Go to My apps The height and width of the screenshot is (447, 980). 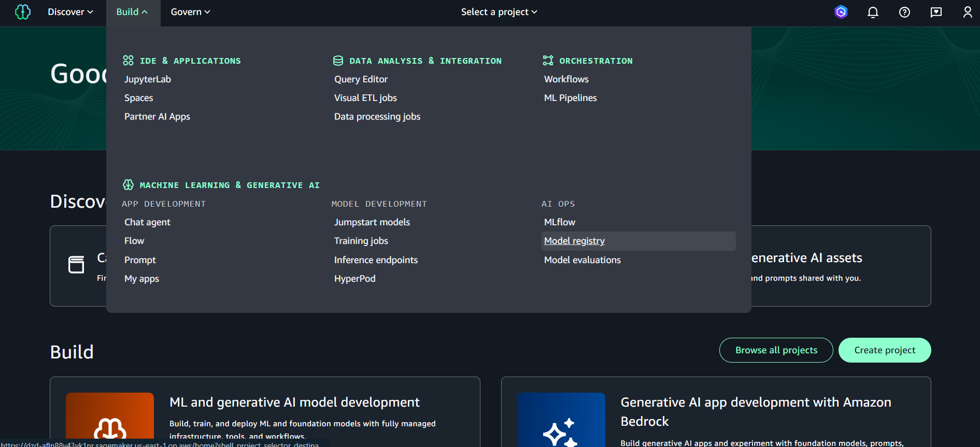click(141, 279)
